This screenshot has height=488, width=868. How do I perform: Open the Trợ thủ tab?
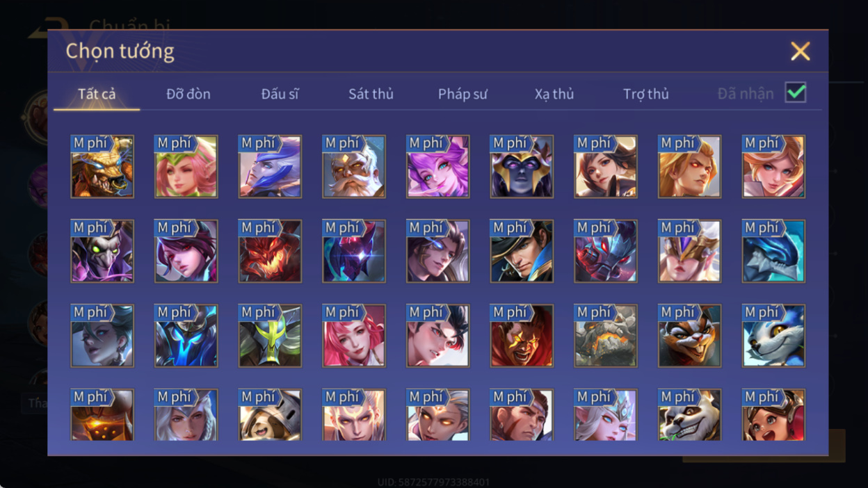[646, 94]
